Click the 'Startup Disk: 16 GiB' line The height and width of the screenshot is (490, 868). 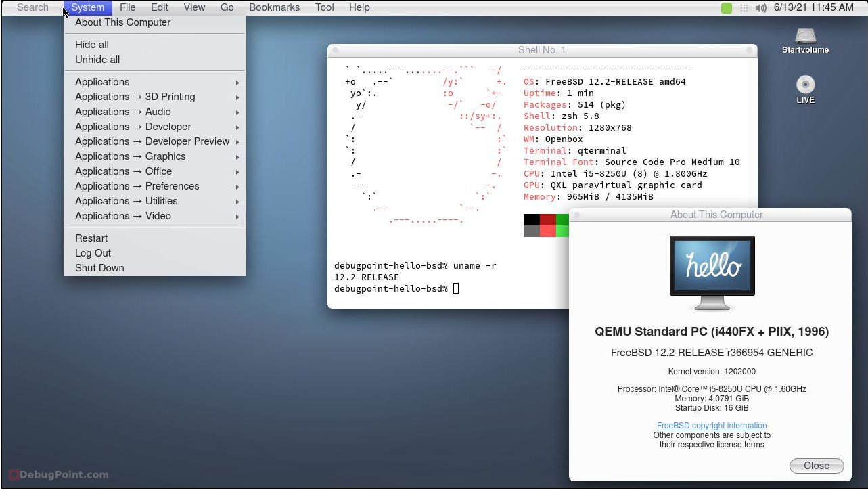point(712,408)
